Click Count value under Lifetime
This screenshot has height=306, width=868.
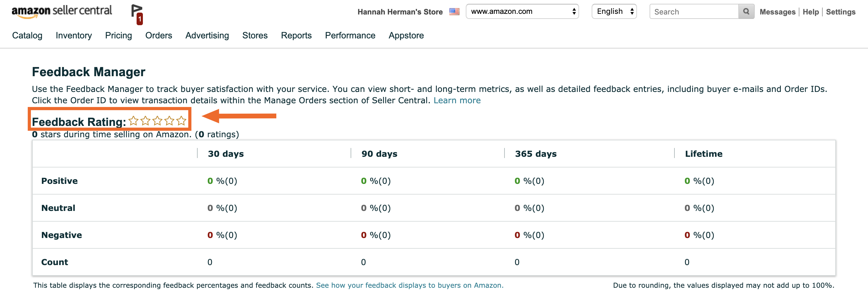(x=687, y=262)
